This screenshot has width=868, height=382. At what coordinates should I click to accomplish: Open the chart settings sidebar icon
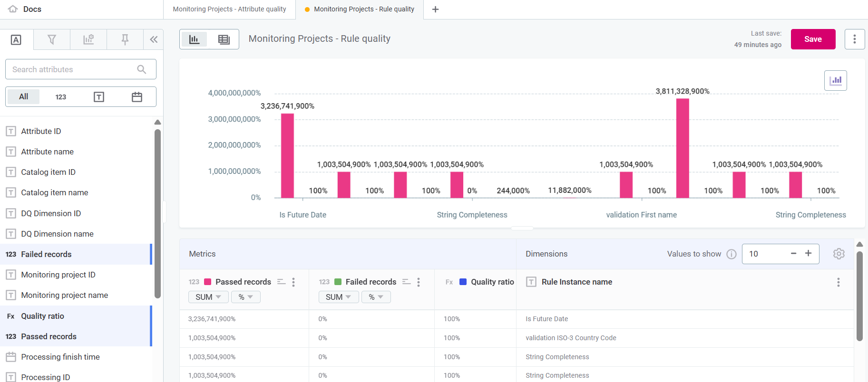click(88, 40)
